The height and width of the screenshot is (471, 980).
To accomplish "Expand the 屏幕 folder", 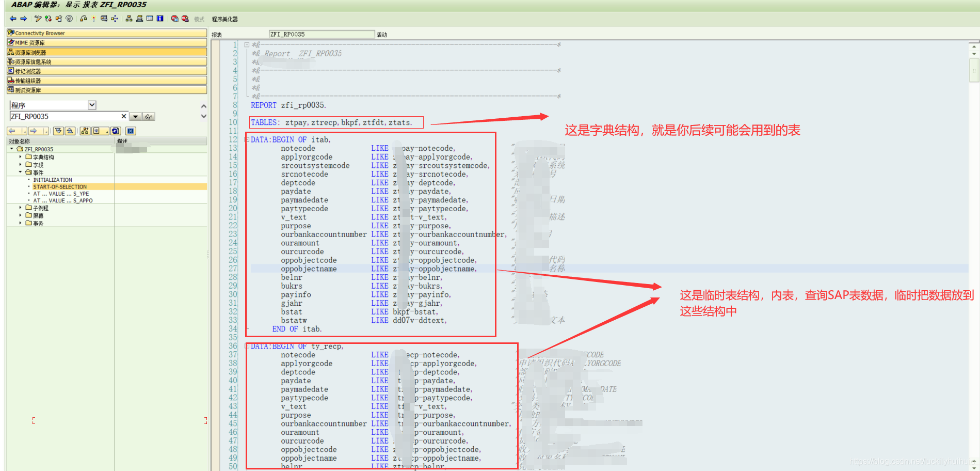I will click(x=21, y=215).
